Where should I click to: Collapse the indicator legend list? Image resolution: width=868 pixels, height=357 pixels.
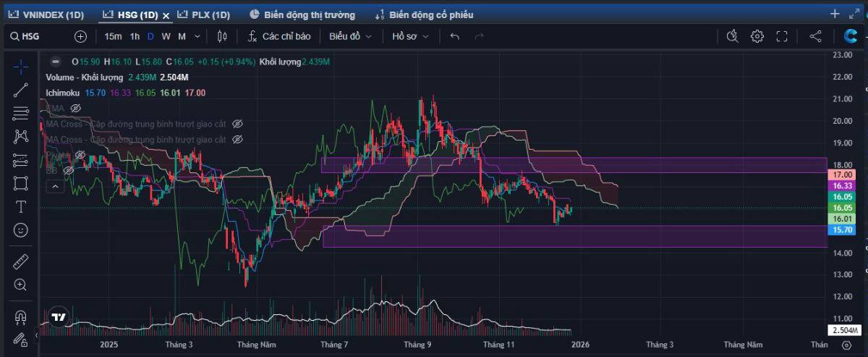[55, 186]
